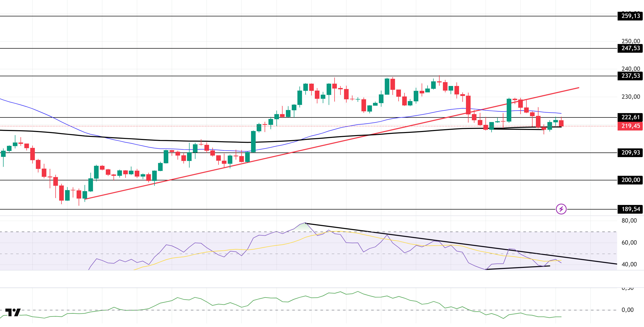
Task: Click the TradingView logo
Action: coord(13,312)
